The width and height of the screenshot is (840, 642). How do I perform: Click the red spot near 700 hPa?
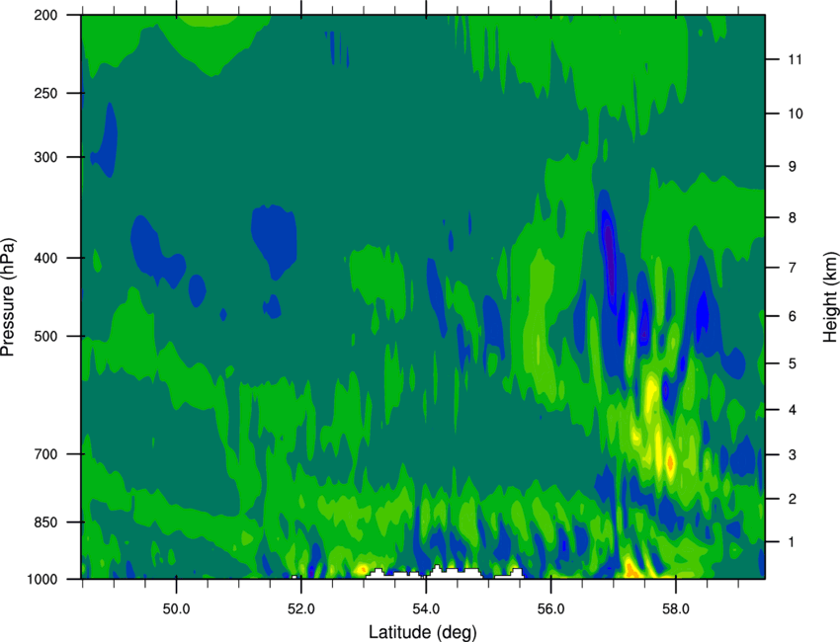coord(670,461)
